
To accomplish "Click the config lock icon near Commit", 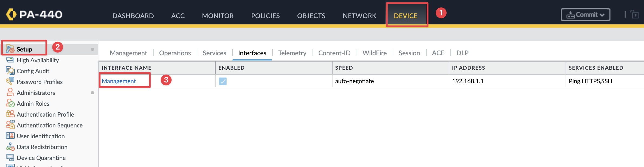I will click(635, 14).
